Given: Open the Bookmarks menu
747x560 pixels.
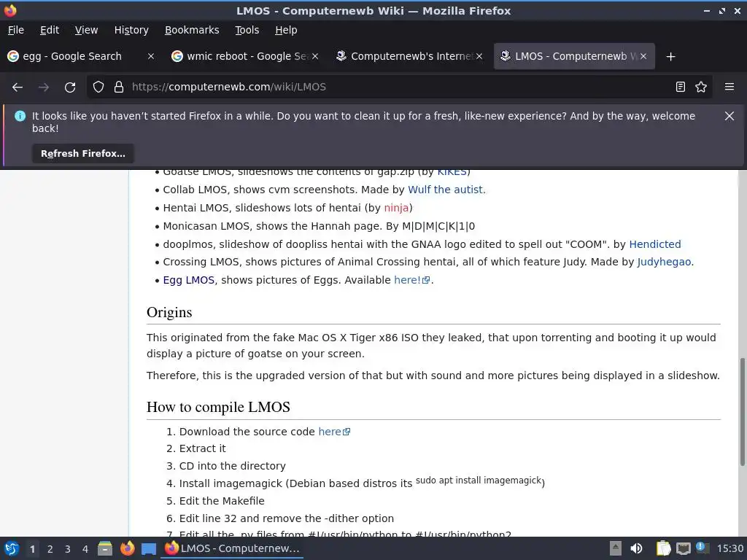Looking at the screenshot, I should pos(192,30).
